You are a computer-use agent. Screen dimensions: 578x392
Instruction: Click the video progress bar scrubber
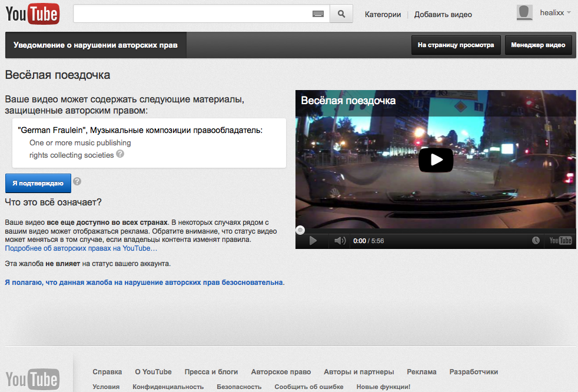[x=300, y=230]
